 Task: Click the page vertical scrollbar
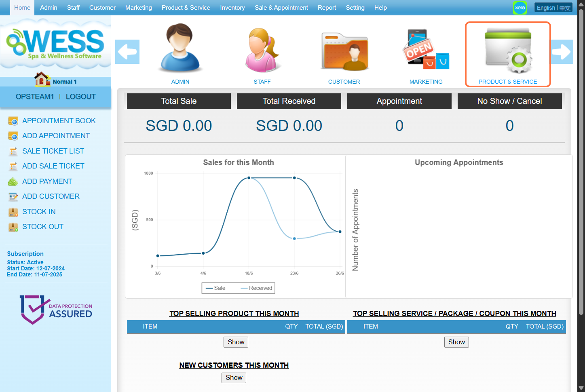point(581,162)
